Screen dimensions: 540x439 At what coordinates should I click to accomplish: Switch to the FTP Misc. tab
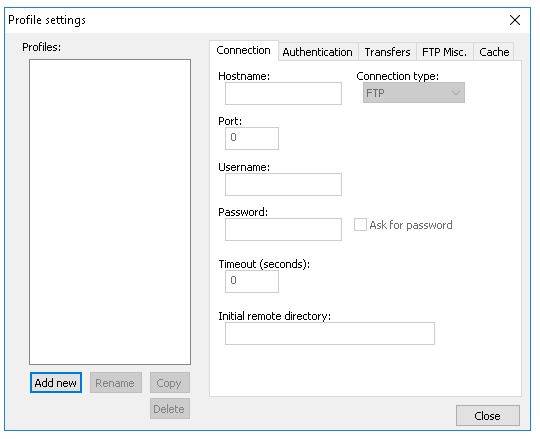click(445, 52)
